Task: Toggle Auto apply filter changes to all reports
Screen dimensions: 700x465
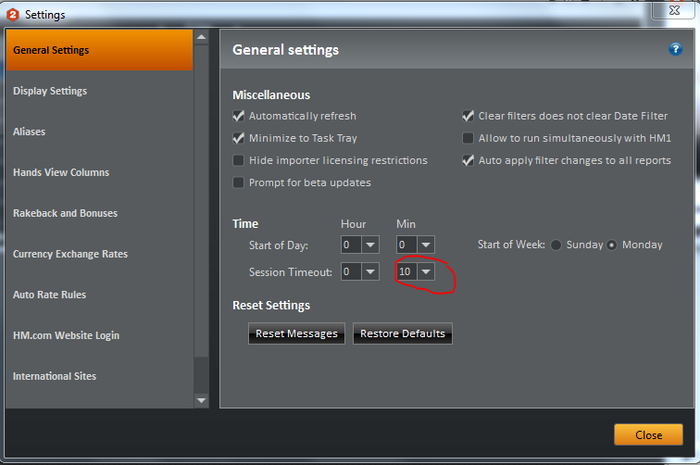Action: (468, 160)
